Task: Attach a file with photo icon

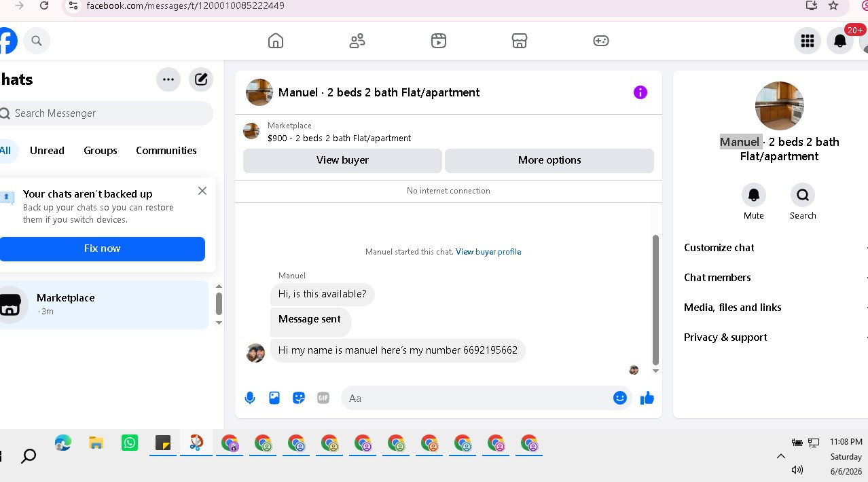Action: [274, 398]
